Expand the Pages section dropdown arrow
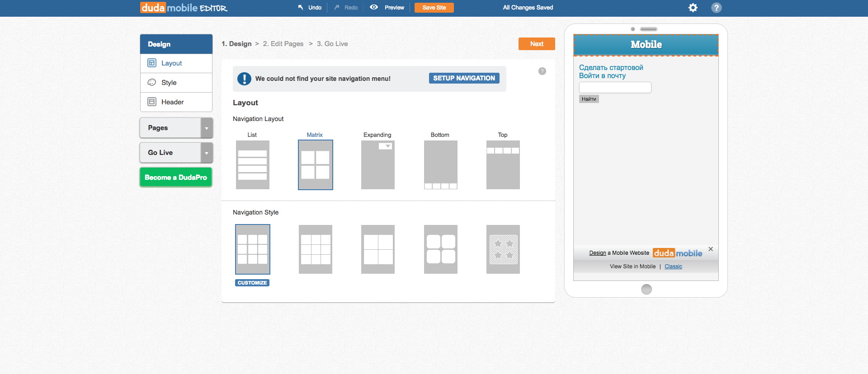 click(207, 128)
